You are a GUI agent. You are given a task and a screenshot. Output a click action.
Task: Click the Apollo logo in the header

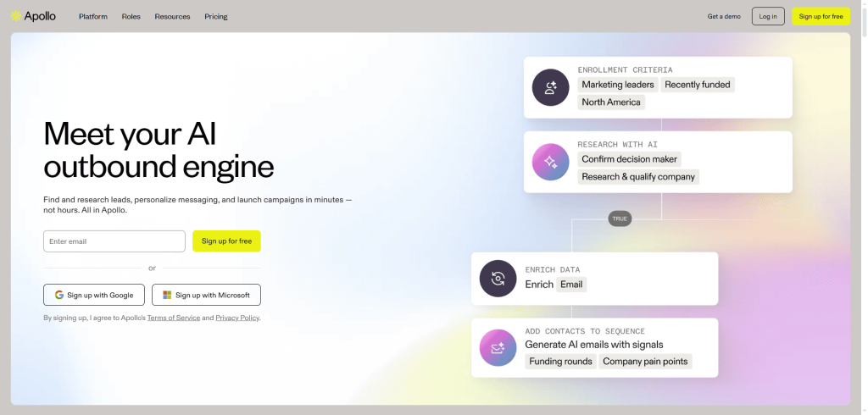[33, 16]
